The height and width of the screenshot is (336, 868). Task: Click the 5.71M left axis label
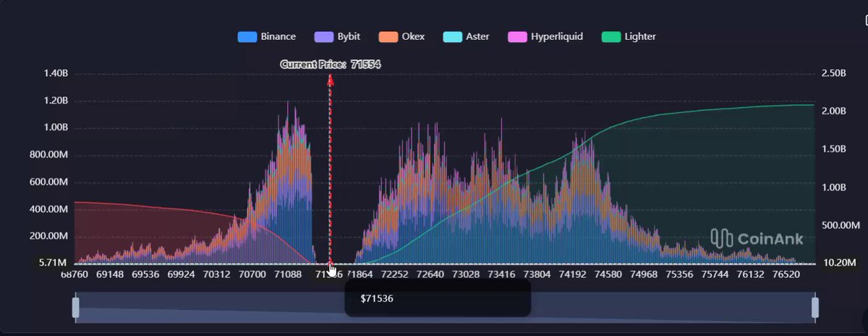click(54, 262)
